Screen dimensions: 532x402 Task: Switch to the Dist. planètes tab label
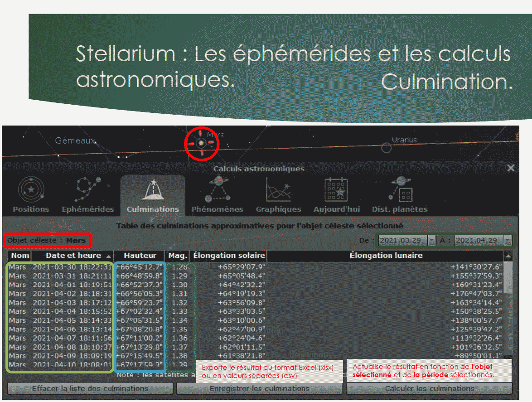click(400, 209)
